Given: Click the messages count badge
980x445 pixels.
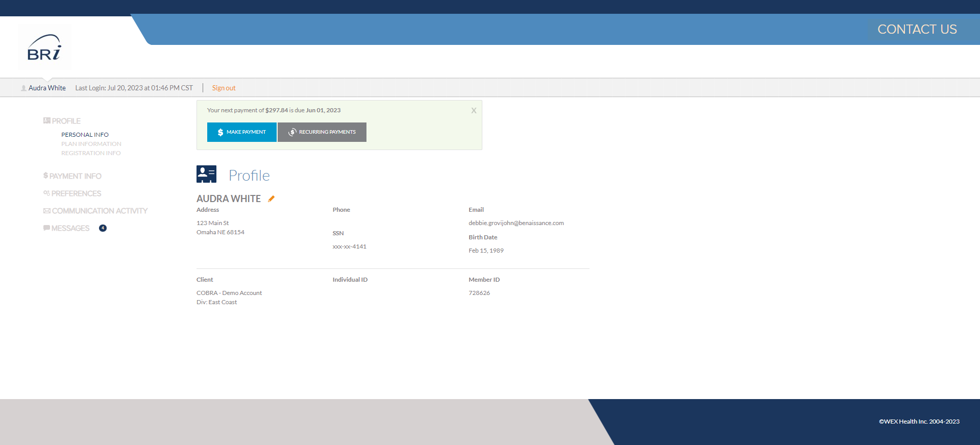Looking at the screenshot, I should tap(103, 228).
